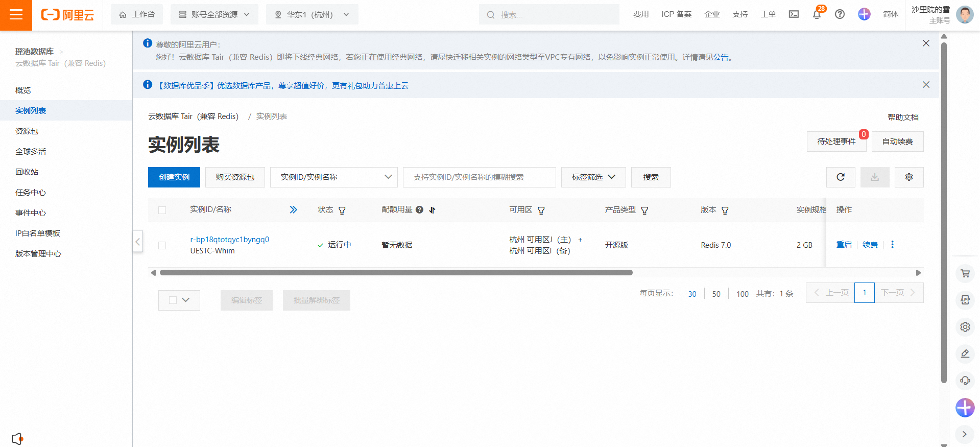Collapse the left navigation panel
The image size is (980, 447).
click(137, 242)
